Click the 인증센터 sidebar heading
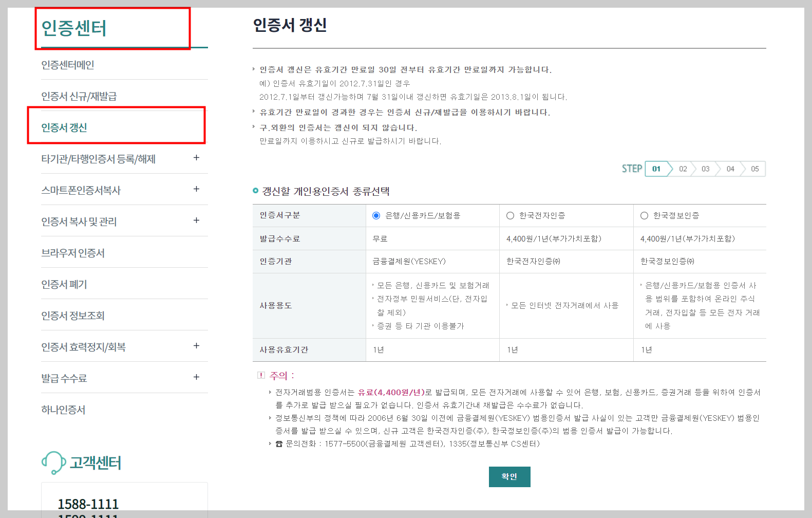The width and height of the screenshot is (812, 518). (73, 28)
